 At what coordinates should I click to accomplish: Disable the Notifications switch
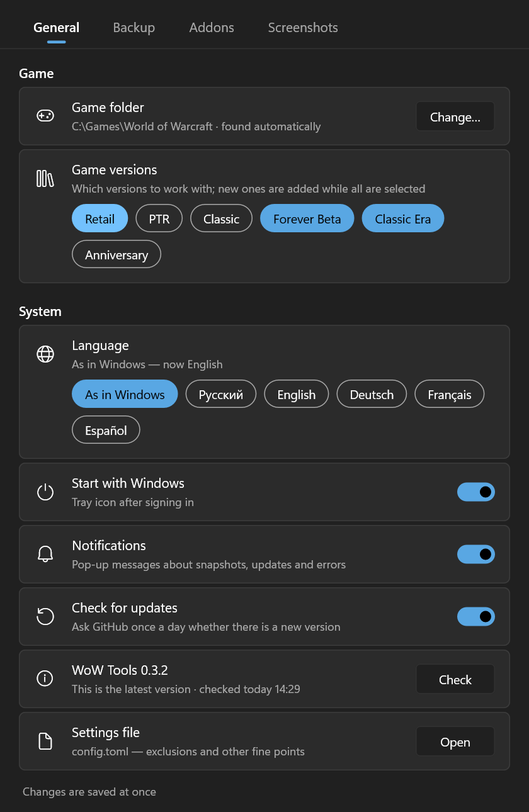pyautogui.click(x=476, y=555)
